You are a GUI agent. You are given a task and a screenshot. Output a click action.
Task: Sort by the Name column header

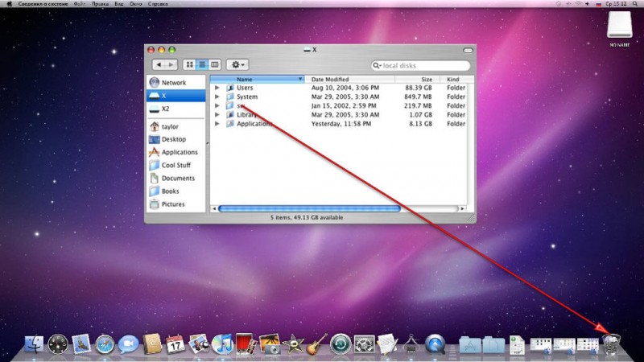(x=257, y=79)
